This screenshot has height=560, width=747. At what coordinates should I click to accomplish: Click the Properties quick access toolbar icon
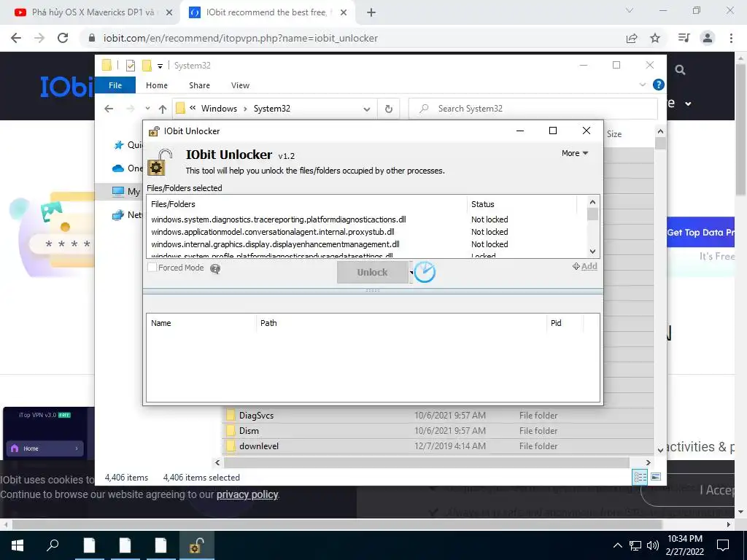click(x=130, y=66)
